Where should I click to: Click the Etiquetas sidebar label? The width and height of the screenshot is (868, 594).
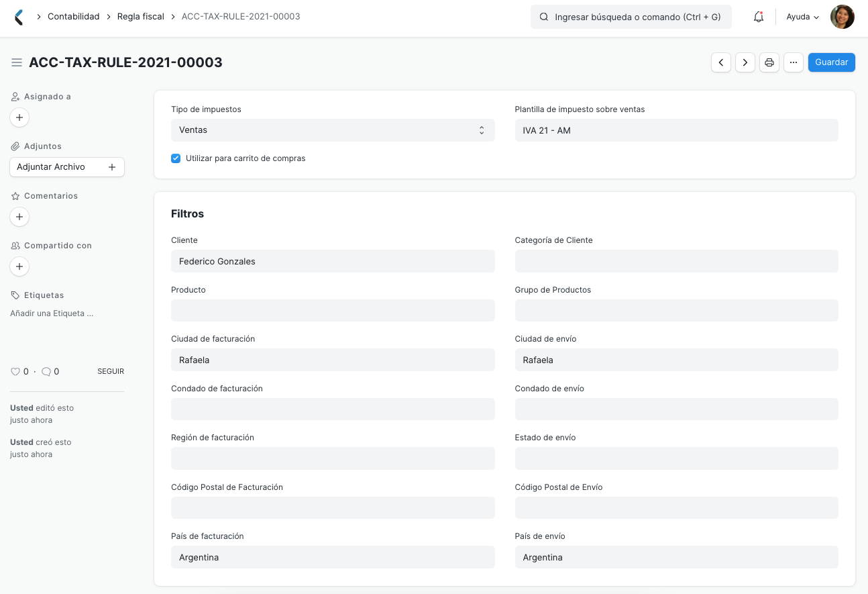(x=44, y=295)
